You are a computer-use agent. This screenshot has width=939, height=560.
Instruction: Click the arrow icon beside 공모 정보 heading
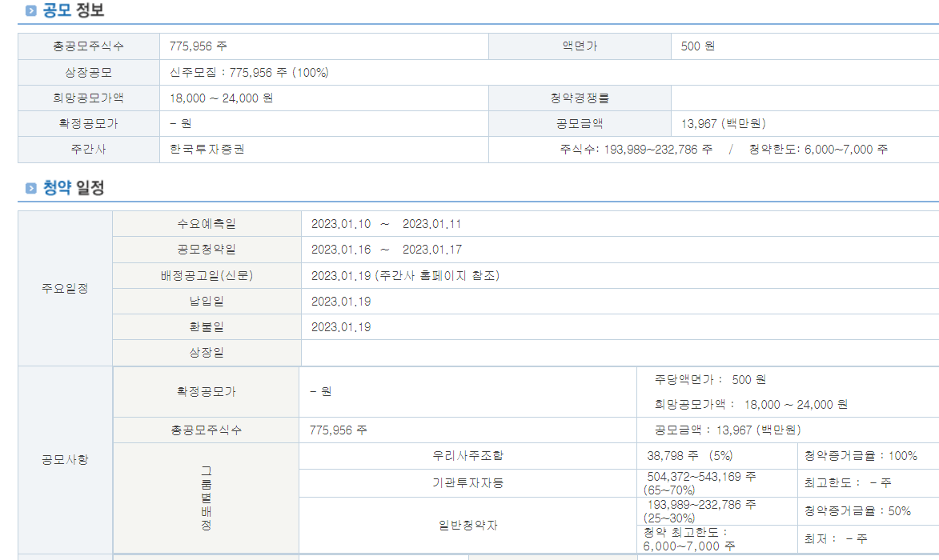tap(30, 10)
